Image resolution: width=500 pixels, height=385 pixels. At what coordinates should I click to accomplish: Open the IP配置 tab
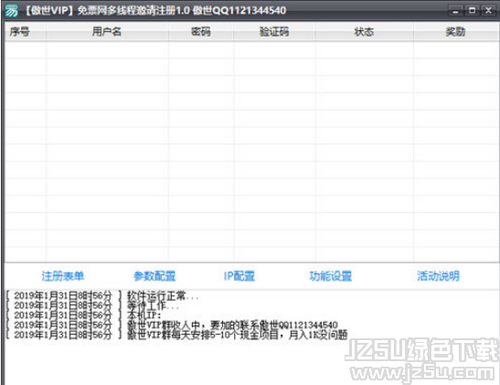click(239, 276)
